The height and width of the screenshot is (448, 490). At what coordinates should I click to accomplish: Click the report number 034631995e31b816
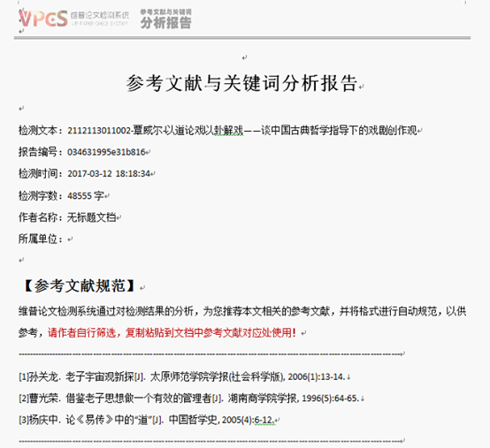[x=106, y=152]
